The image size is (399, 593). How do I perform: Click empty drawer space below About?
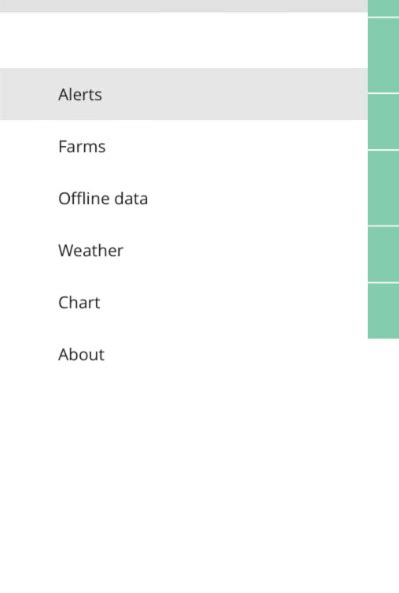coord(184,487)
